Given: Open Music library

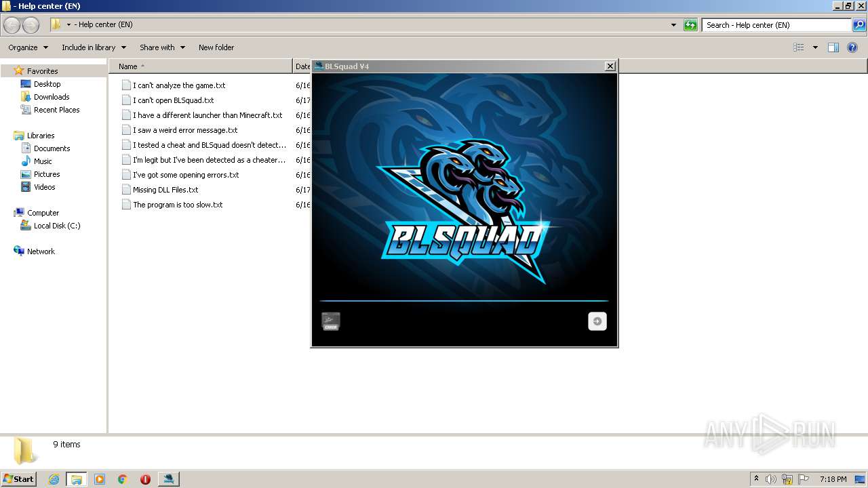Looking at the screenshot, I should (x=43, y=161).
